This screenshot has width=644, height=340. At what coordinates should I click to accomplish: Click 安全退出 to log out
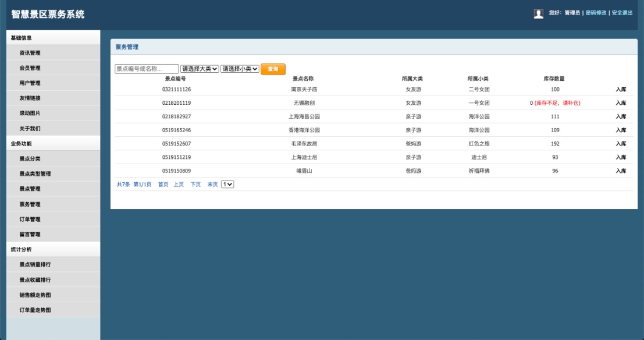tap(622, 13)
